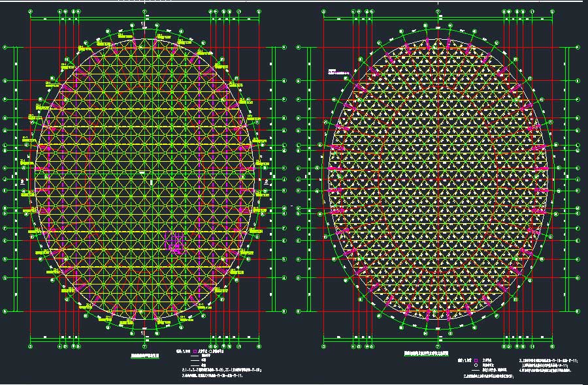The image size is (588, 385).
Task: Select axis bubble P on left plan's left edge
Action: 5,100
